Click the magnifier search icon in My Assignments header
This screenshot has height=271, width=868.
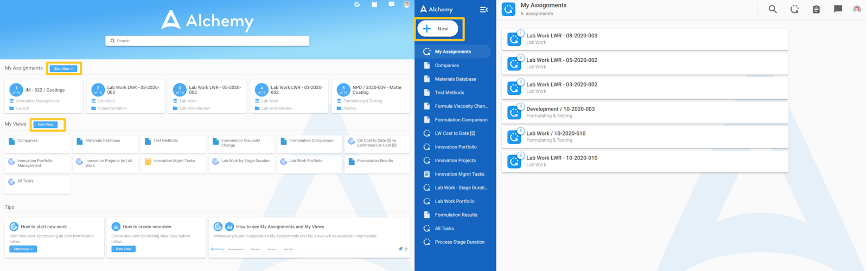click(x=773, y=9)
